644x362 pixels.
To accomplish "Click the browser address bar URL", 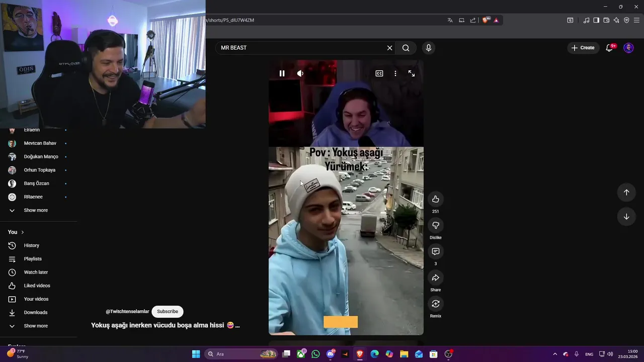I will pyautogui.click(x=229, y=20).
